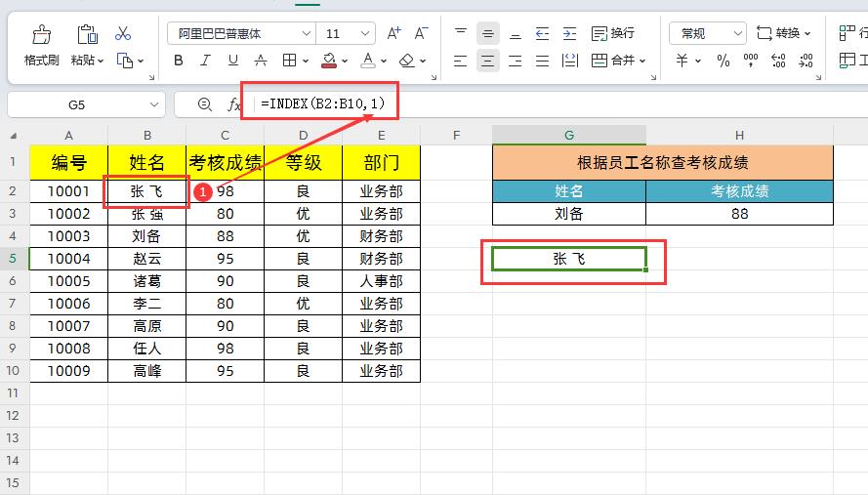Click the lookup cell containing 刘备 in column G
This screenshot has width=868, height=495.
click(x=569, y=214)
